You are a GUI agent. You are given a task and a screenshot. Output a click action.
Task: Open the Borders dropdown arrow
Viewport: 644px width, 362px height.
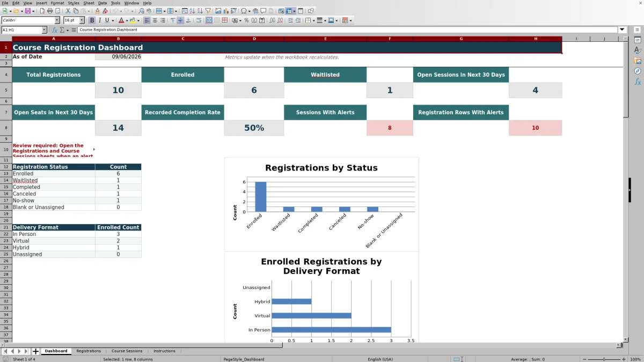314,20
